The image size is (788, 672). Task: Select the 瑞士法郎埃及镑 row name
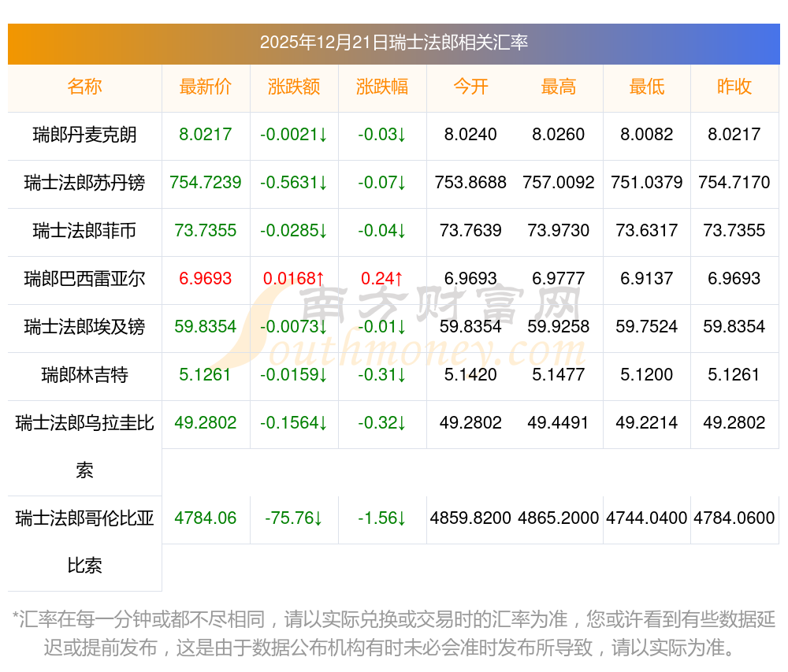(84, 327)
